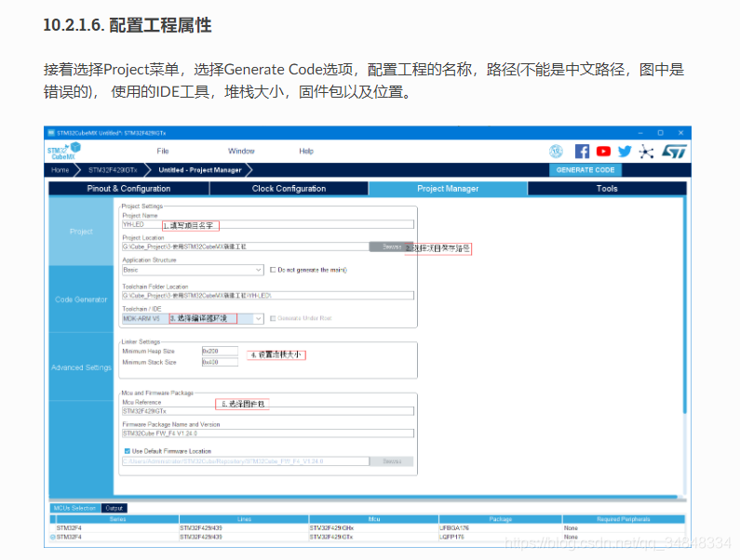
Task: Browse for firmware location
Action: [x=391, y=460]
